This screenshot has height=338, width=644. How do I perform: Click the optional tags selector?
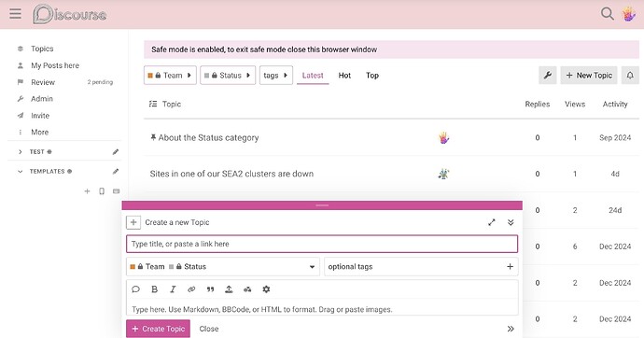(x=421, y=266)
